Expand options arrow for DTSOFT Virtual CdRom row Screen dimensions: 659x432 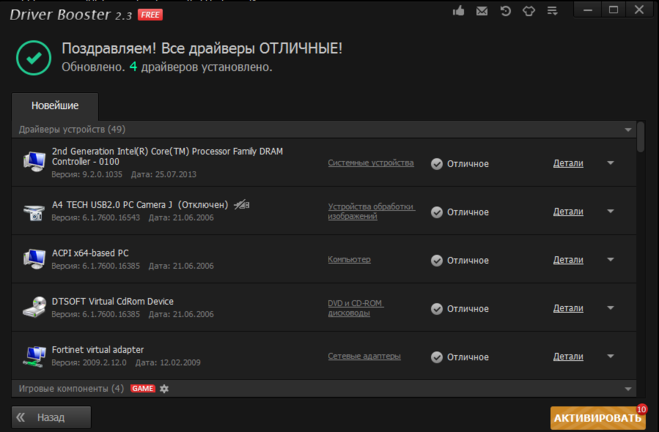611,308
